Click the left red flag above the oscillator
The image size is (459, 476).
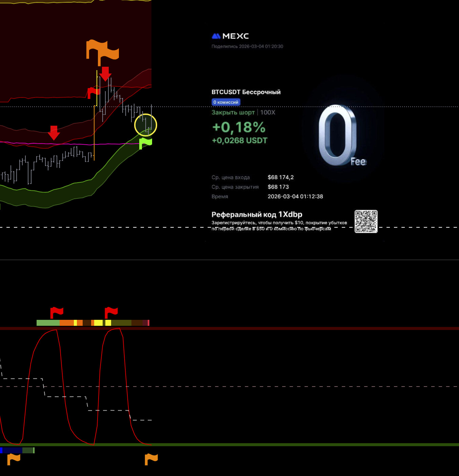coord(57,312)
